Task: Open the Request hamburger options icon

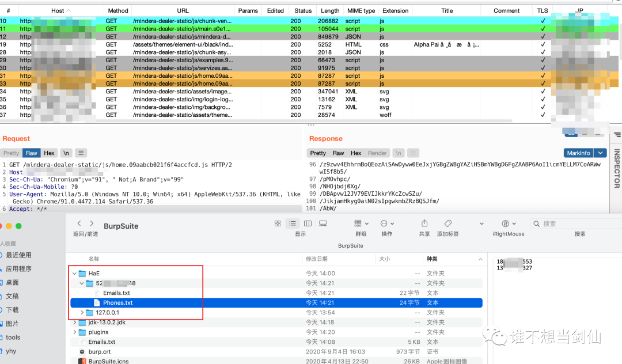Action: coord(81,153)
